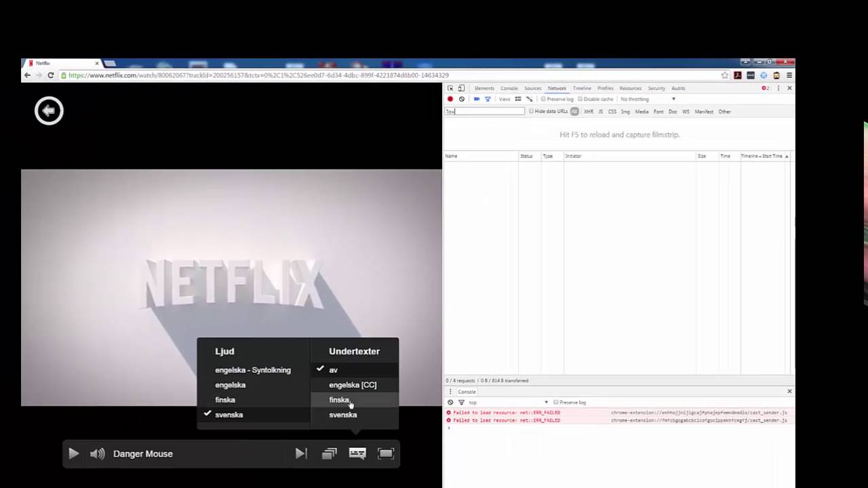Toggle capture screenshots camera icon
Screen dimensions: 868x488
[x=477, y=99]
